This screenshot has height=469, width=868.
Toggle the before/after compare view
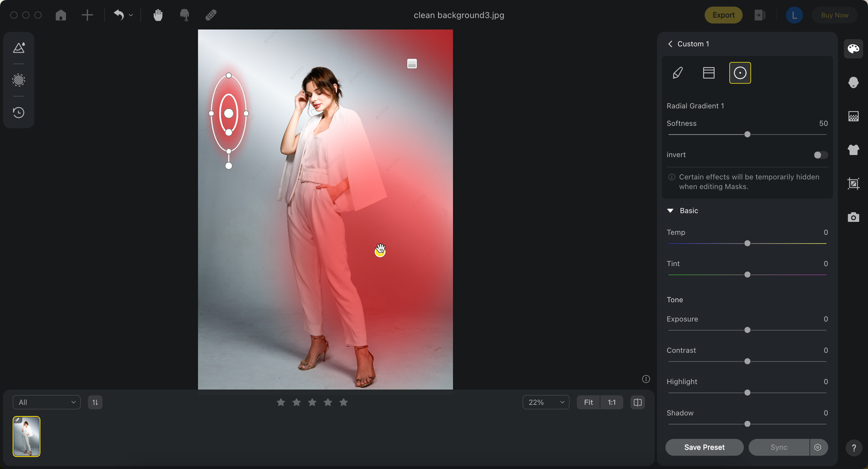637,402
